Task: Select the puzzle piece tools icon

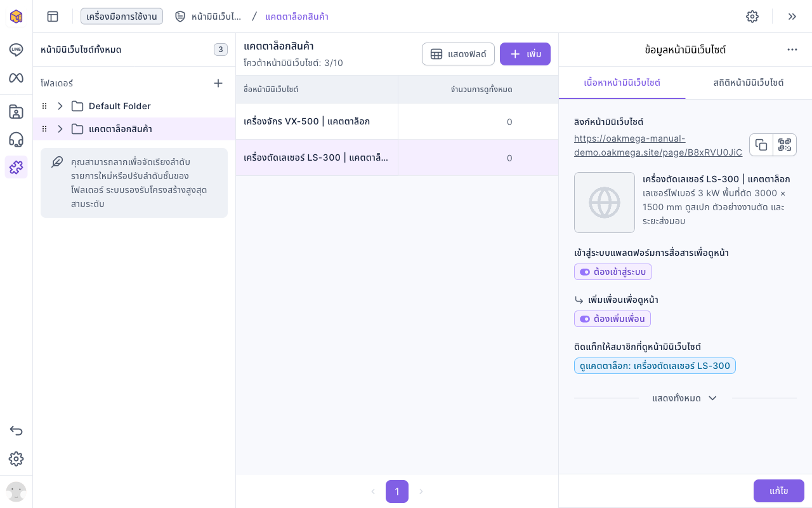Action: pyautogui.click(x=16, y=168)
